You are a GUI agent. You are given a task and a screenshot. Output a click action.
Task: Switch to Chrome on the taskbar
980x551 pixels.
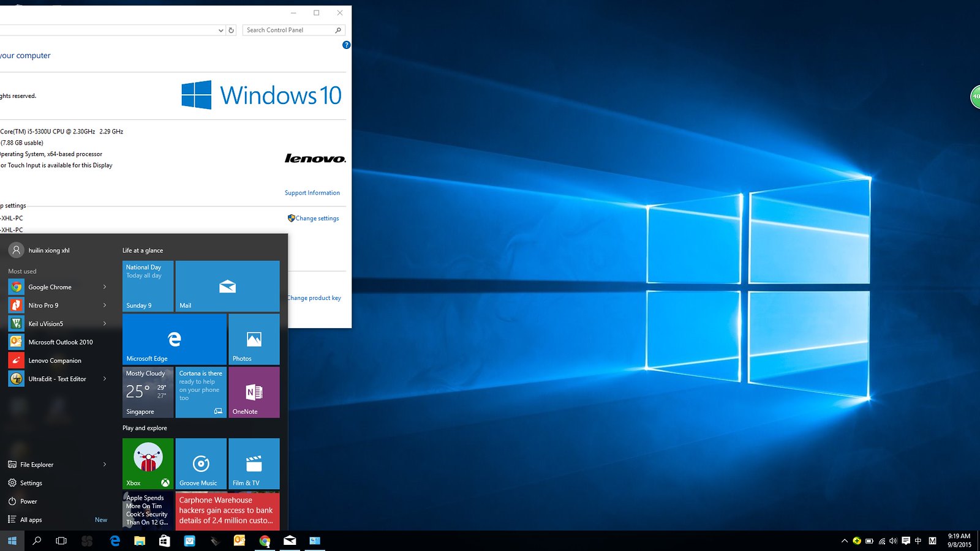265,541
